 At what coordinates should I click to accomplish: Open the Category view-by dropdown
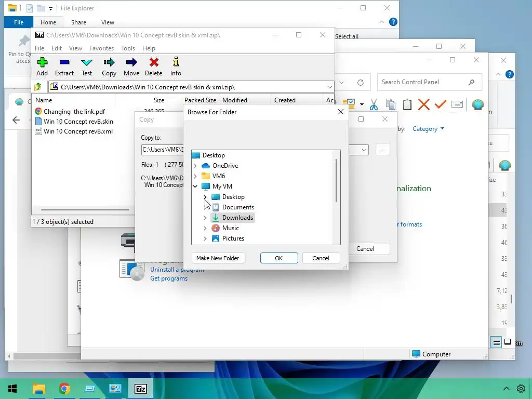coord(428,129)
